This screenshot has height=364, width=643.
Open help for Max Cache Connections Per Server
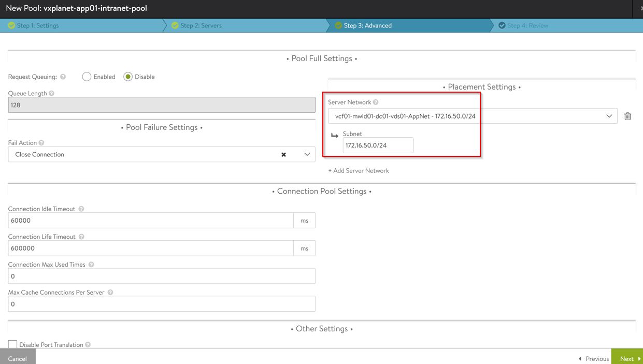pyautogui.click(x=110, y=293)
